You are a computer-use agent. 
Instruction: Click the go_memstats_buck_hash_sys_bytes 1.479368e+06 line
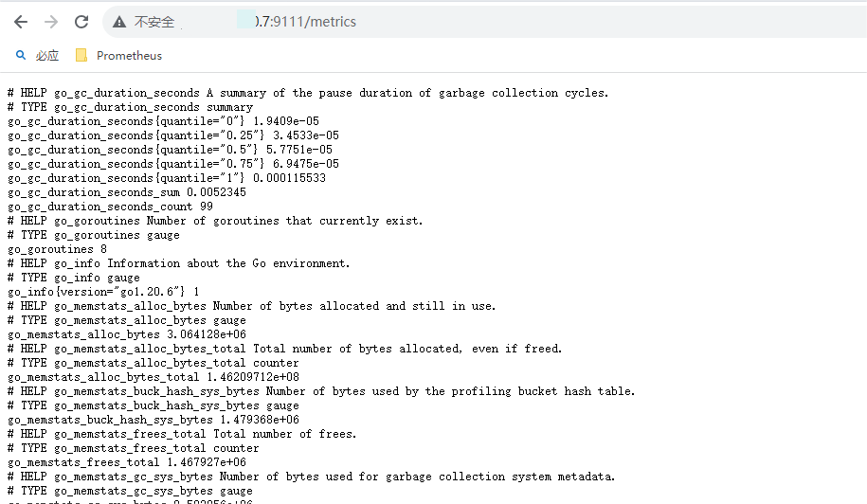(x=154, y=420)
